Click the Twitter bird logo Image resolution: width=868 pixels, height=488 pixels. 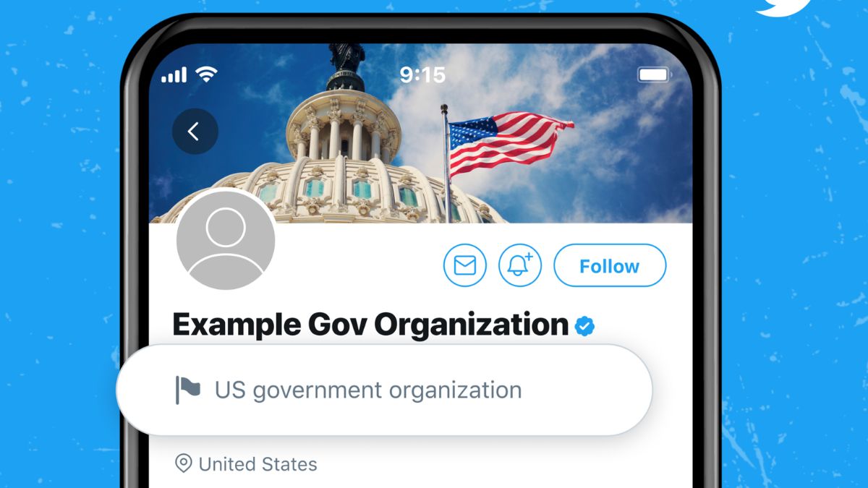785,7
